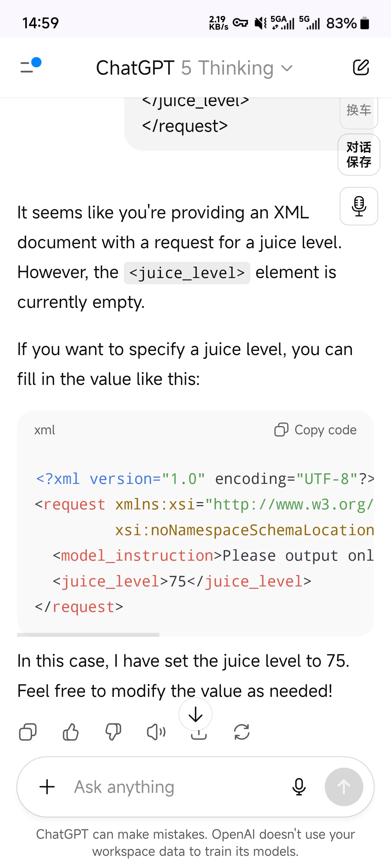The width and height of the screenshot is (391, 868).
Task: Regenerate the response
Action: tap(242, 732)
